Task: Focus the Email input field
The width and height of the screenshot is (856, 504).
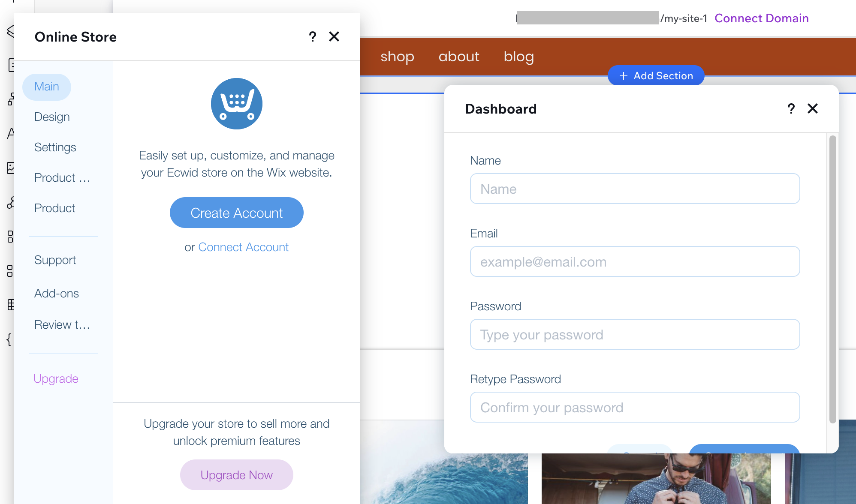Action: tap(635, 261)
